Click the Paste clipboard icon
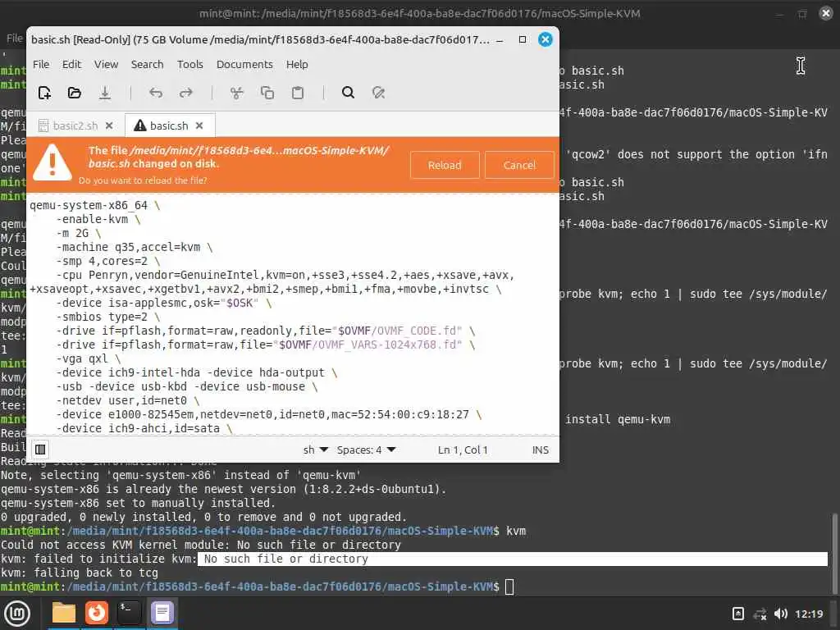Image resolution: width=840 pixels, height=630 pixels. tap(297, 93)
